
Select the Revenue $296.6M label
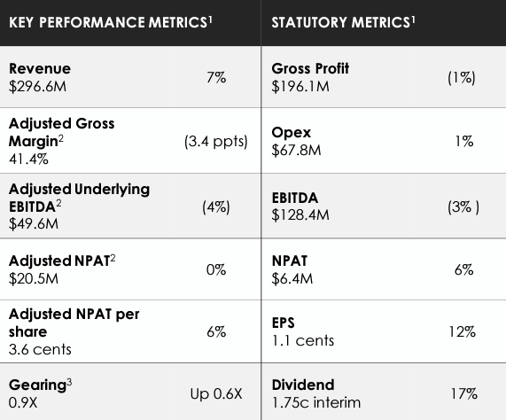click(40, 77)
